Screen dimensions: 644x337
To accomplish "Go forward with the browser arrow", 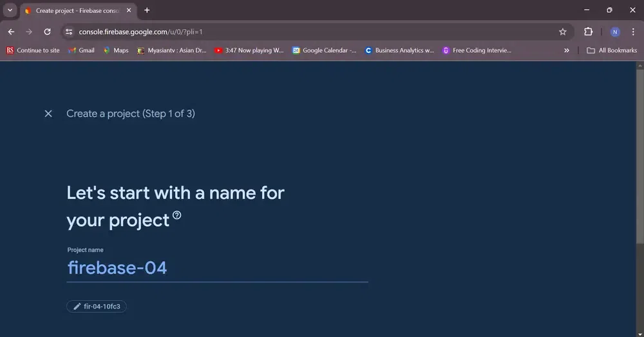I will [29, 32].
